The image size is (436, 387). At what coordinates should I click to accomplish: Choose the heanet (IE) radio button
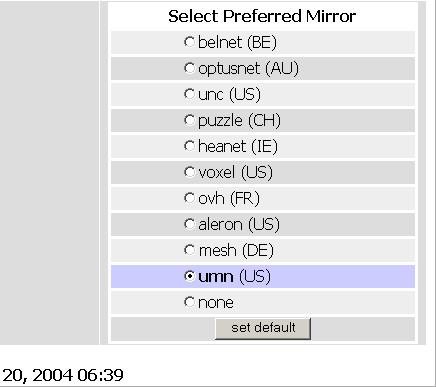189,146
